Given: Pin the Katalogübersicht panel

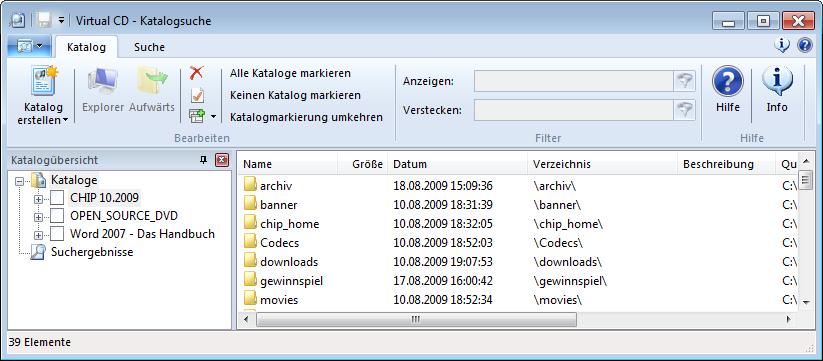Looking at the screenshot, I should point(204,161).
